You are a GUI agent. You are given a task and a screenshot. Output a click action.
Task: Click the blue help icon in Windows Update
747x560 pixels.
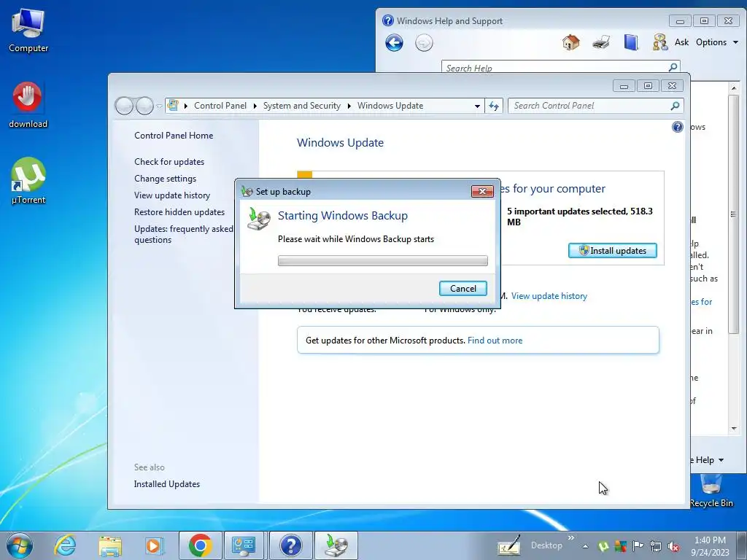677,127
